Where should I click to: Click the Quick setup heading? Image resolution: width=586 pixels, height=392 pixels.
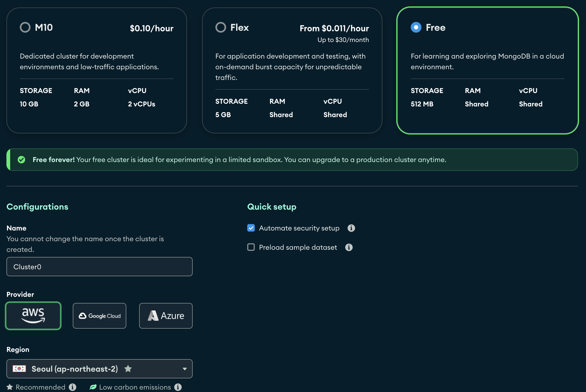pos(272,207)
